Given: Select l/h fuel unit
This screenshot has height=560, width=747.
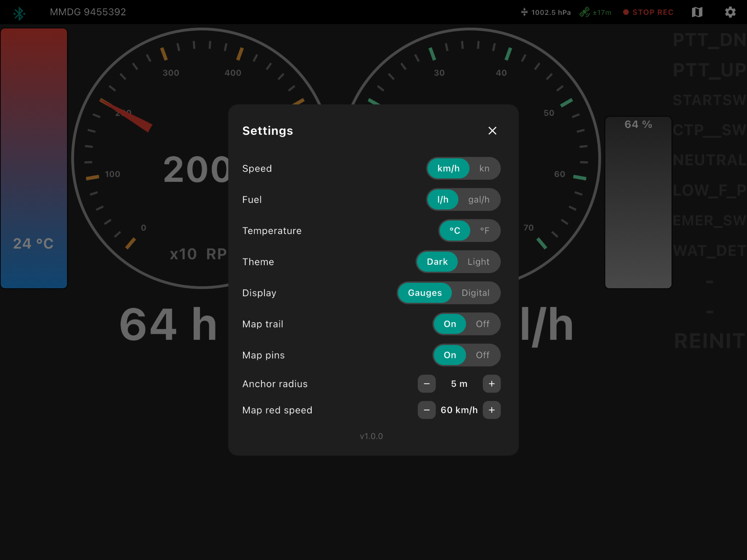Looking at the screenshot, I should 443,200.
